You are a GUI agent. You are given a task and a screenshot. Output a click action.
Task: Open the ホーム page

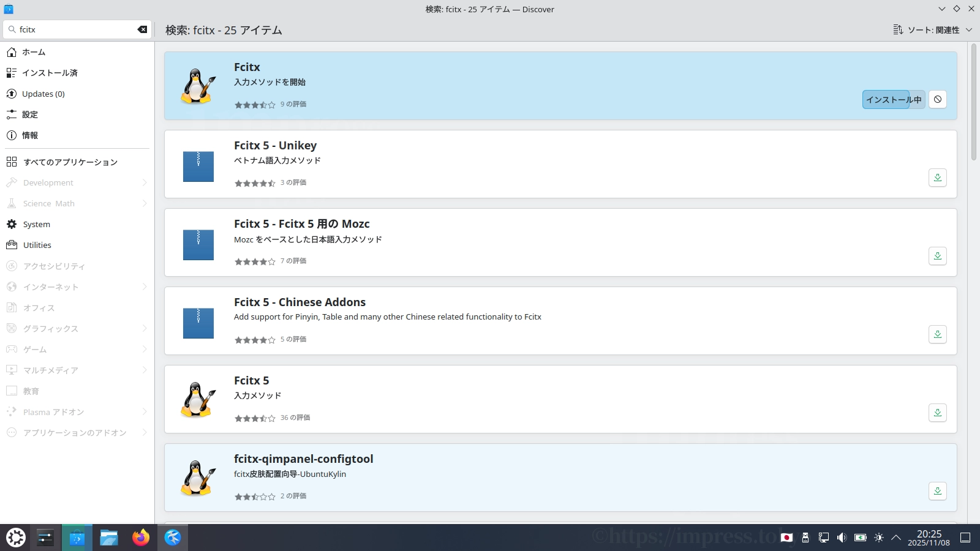coord(77,52)
